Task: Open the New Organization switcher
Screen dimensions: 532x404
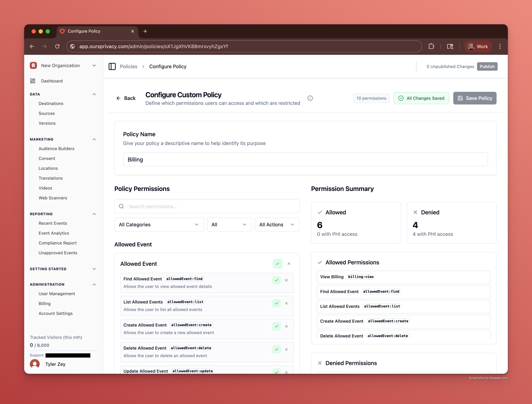Action: [63, 65]
